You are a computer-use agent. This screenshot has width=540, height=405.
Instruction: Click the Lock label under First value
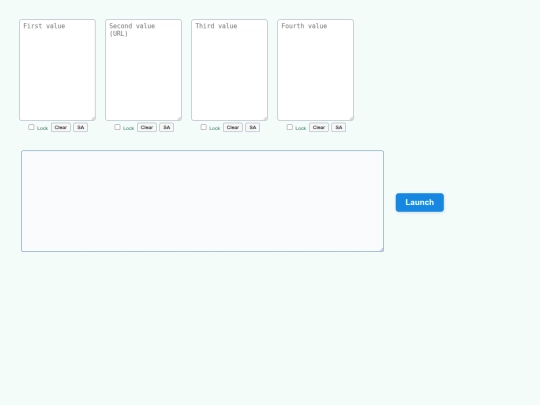[x=42, y=128]
